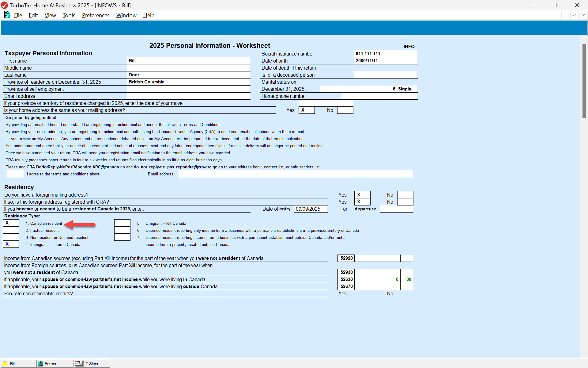Select the Province of self employment field

[x=188, y=89]
